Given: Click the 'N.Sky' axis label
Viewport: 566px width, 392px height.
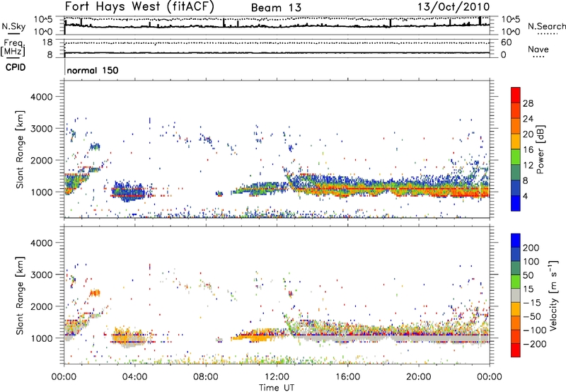Looking at the screenshot, I should pos(13,26).
